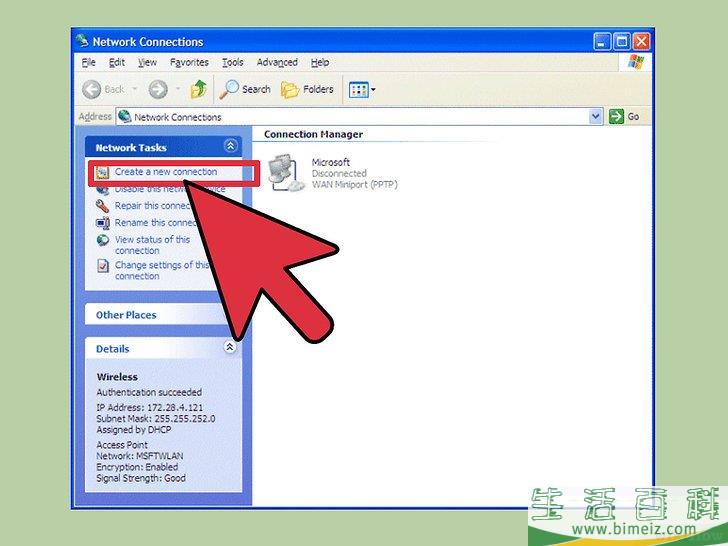Screen dimensions: 728x546
Task: Click Repair this connection link
Action: [x=154, y=206]
